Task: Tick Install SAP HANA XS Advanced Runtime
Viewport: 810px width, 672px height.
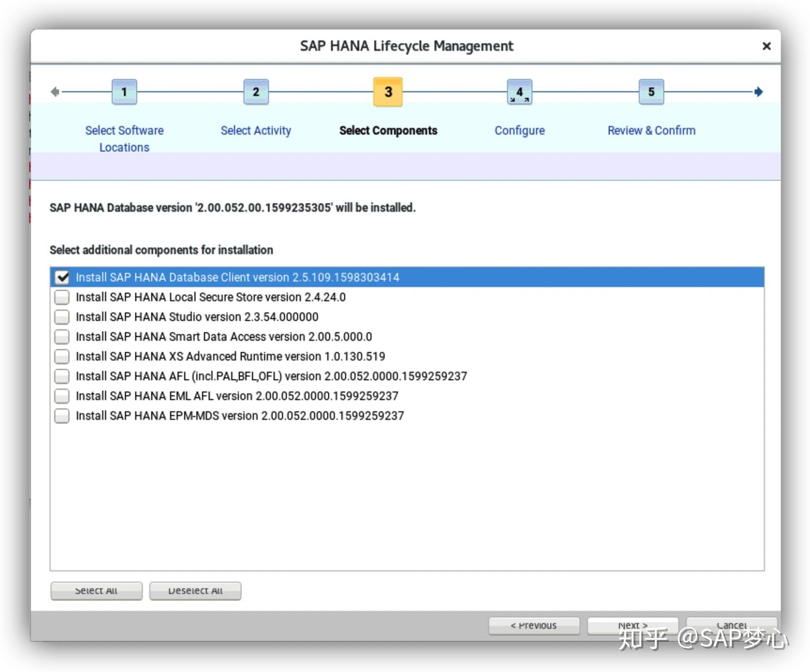Action: (x=62, y=356)
